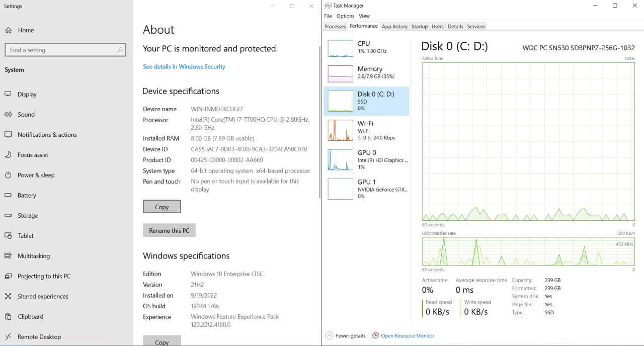Open the File menu in Task Manager
This screenshot has width=644, height=346.
(328, 16)
